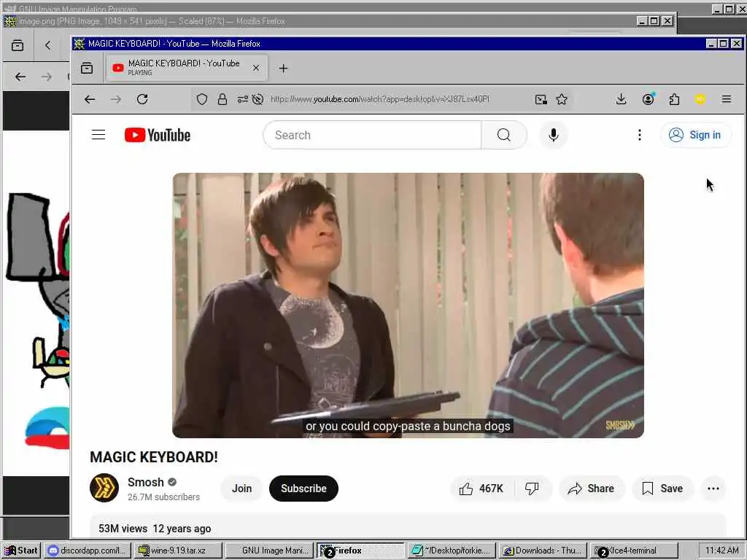
Task: Open the Firefox application hamburger menu
Action: [727, 99]
